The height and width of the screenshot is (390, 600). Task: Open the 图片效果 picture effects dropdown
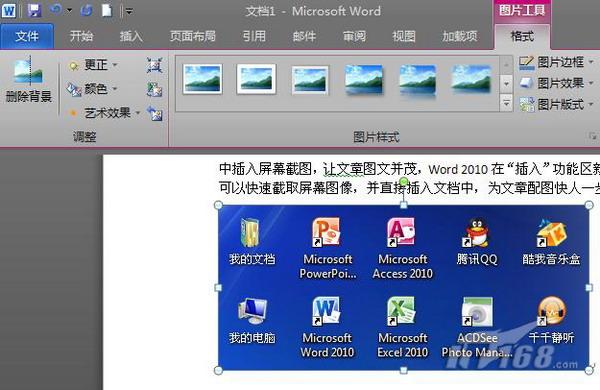(x=556, y=83)
